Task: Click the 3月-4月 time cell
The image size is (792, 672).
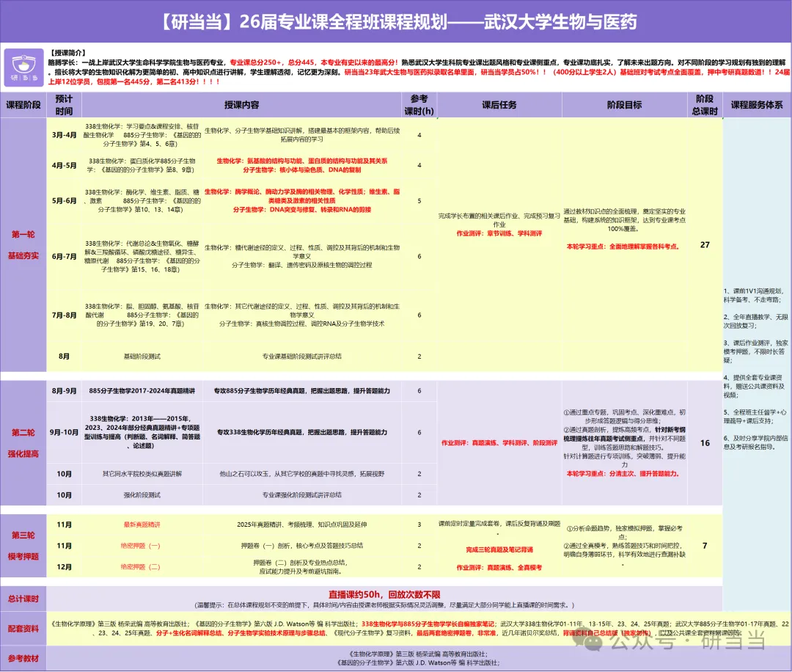Action: tap(64, 135)
